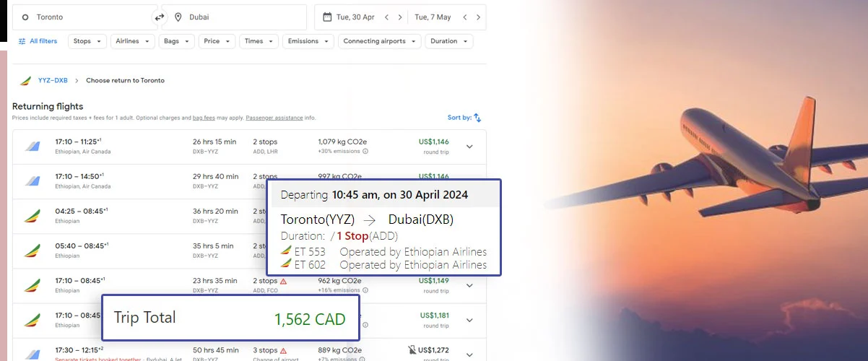868x361 pixels.
Task: Click the '3 stops' label
Action: point(265,350)
